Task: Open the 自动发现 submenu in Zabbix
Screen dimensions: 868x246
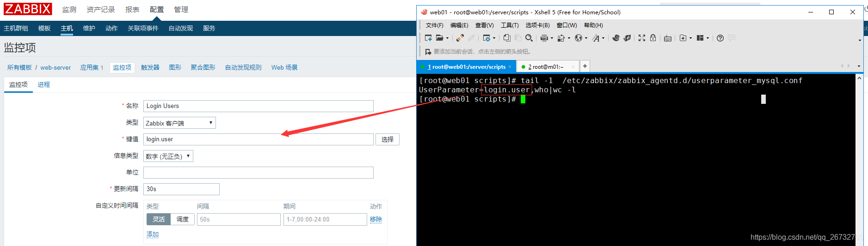Action: (x=180, y=28)
